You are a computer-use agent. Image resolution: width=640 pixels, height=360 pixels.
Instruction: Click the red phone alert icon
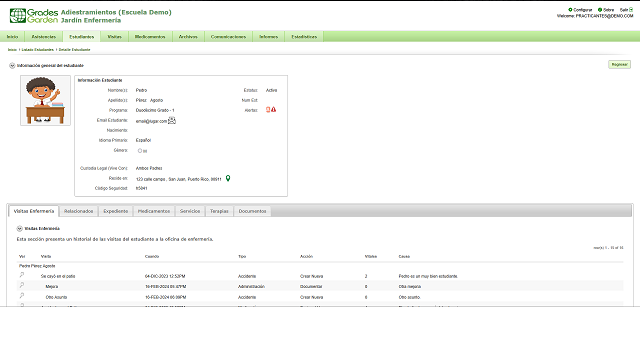268,110
